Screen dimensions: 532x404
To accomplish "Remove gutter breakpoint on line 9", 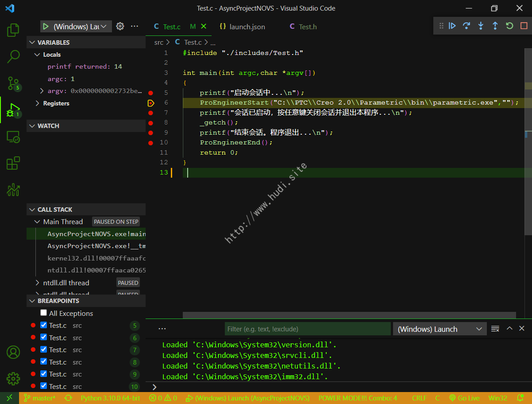I will click(150, 133).
